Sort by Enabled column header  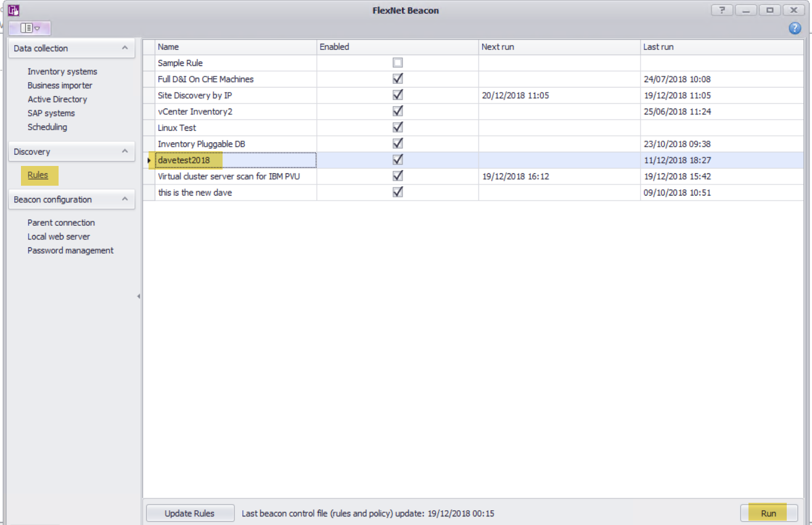tap(398, 47)
